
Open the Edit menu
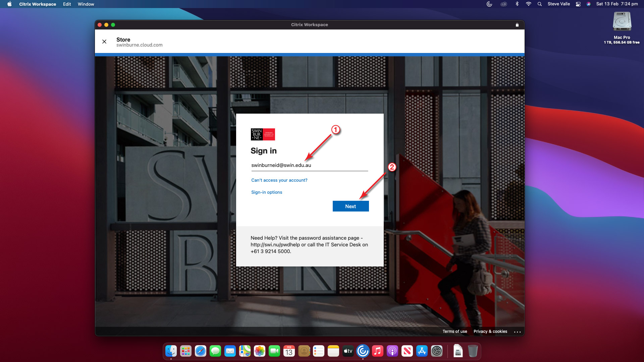(x=67, y=4)
